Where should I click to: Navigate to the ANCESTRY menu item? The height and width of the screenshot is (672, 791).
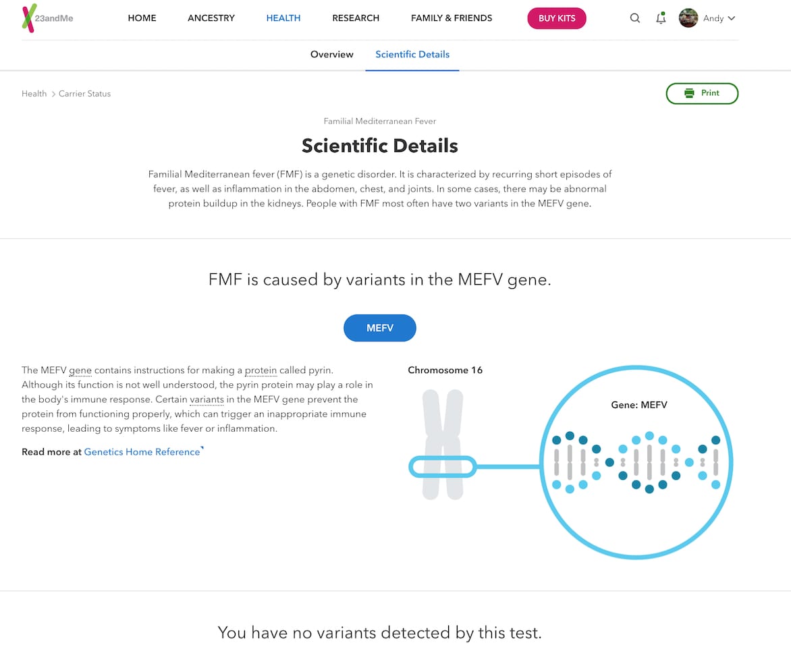point(211,18)
